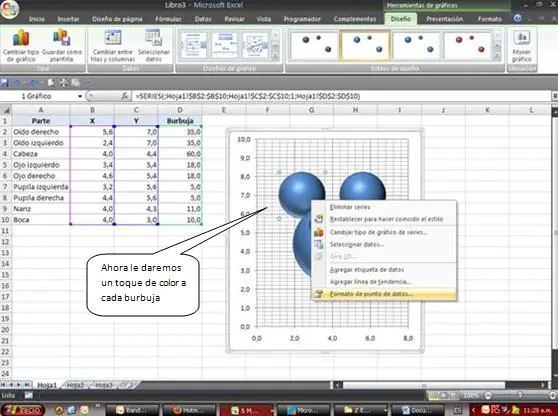Viewport: 558px width, 416px height.
Task: Click the Inicio start button on taskbar
Action: pos(23,410)
